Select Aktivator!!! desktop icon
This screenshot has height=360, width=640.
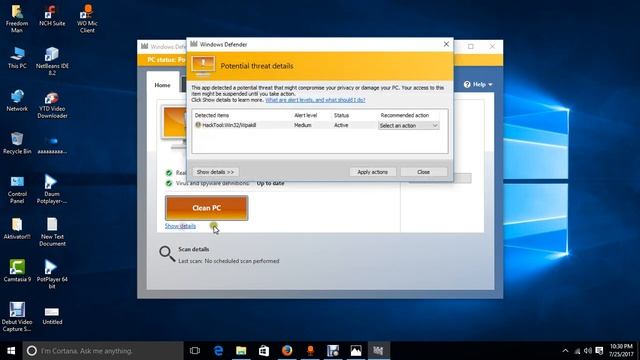pos(17,229)
